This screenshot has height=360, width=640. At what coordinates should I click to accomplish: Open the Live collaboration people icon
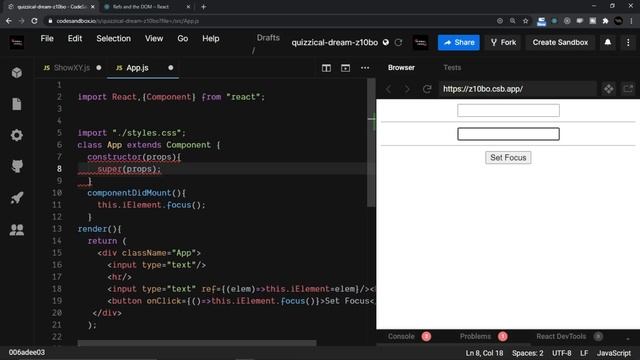tap(17, 230)
